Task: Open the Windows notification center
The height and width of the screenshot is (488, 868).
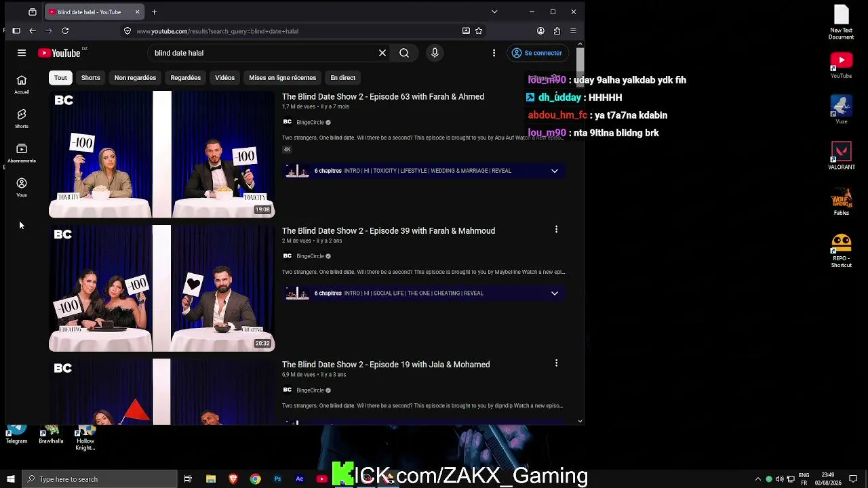Action: pos(853,479)
